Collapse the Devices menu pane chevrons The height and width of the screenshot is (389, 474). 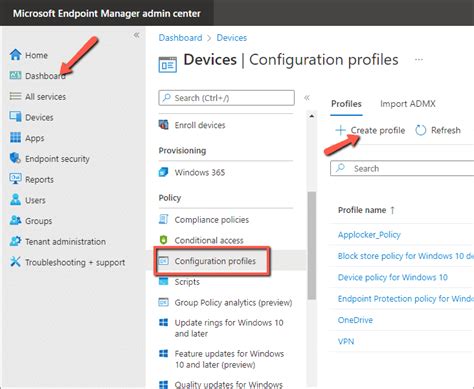pyautogui.click(x=307, y=98)
